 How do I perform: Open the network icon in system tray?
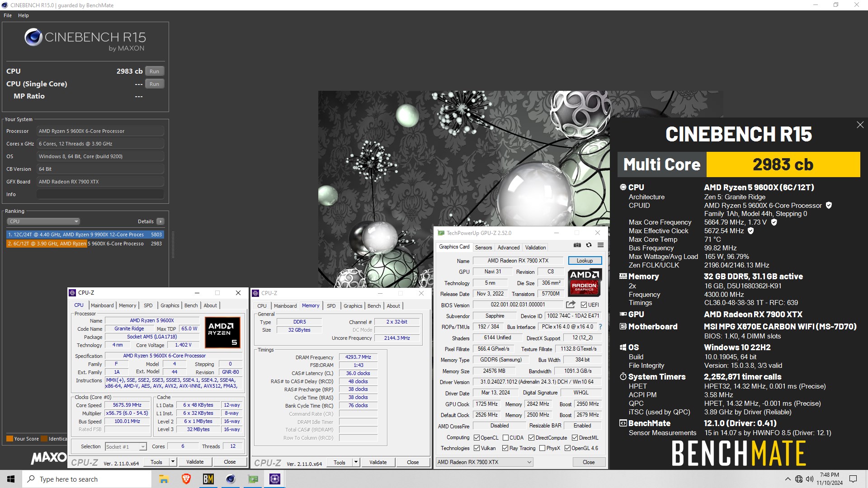tap(799, 479)
